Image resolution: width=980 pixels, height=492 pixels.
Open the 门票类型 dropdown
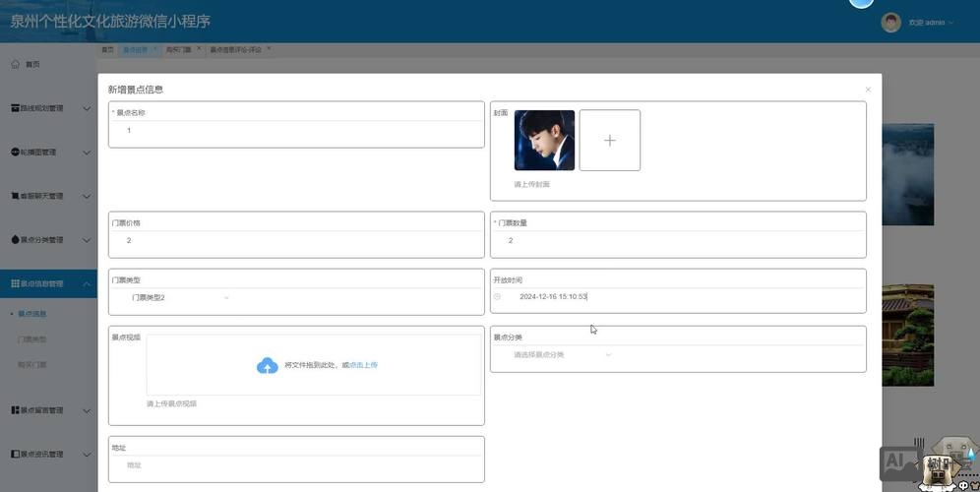[x=180, y=297]
